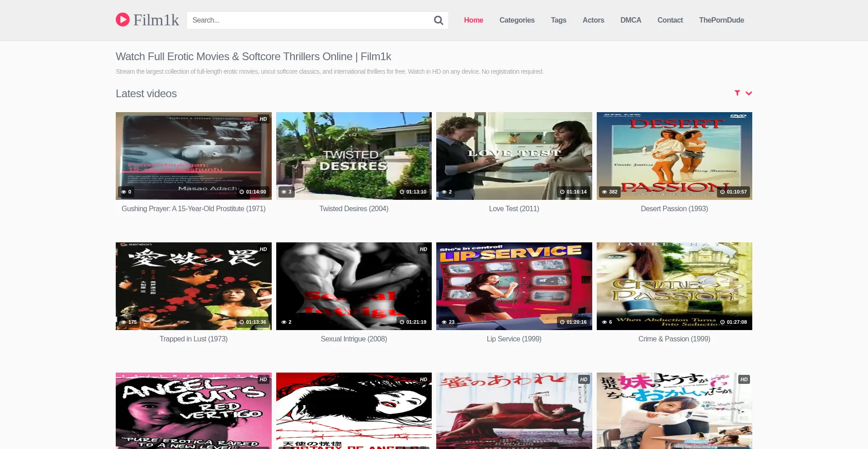
Task: Click the HD badge on Sexual Intrigue
Action: [x=424, y=249]
